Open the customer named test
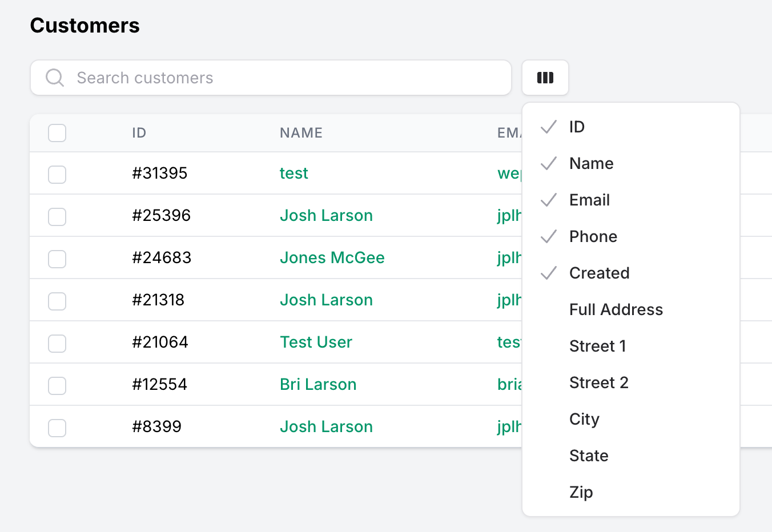 tap(293, 173)
